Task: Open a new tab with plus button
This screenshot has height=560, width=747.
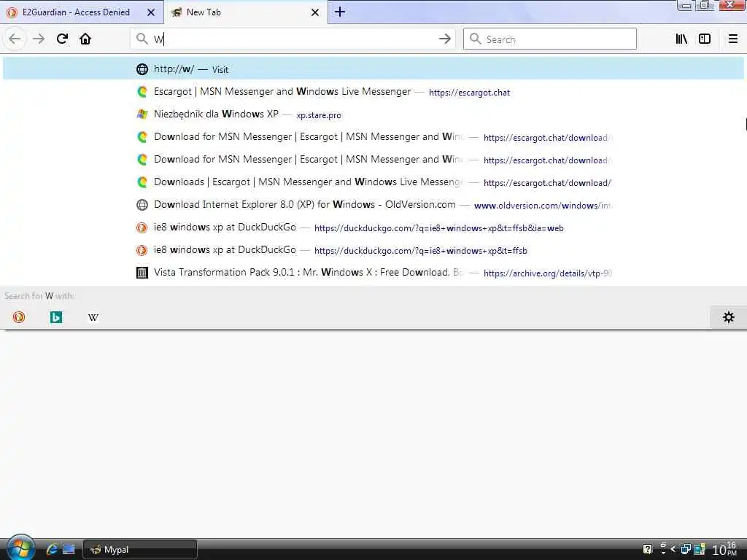Action: pos(340,12)
